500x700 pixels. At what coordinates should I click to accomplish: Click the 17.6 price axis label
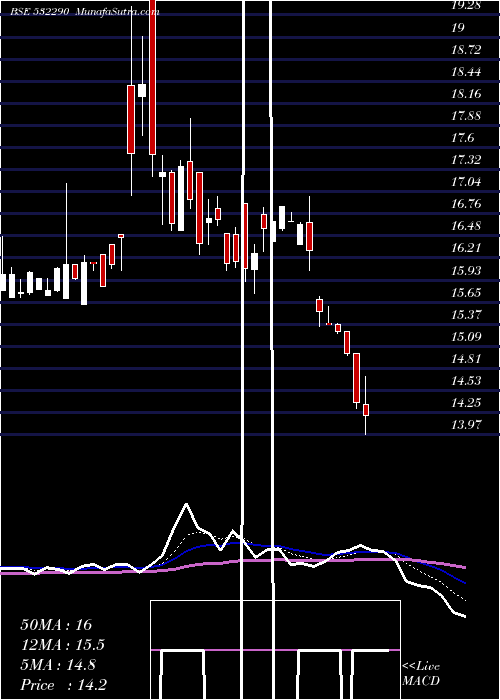[x=462, y=138]
